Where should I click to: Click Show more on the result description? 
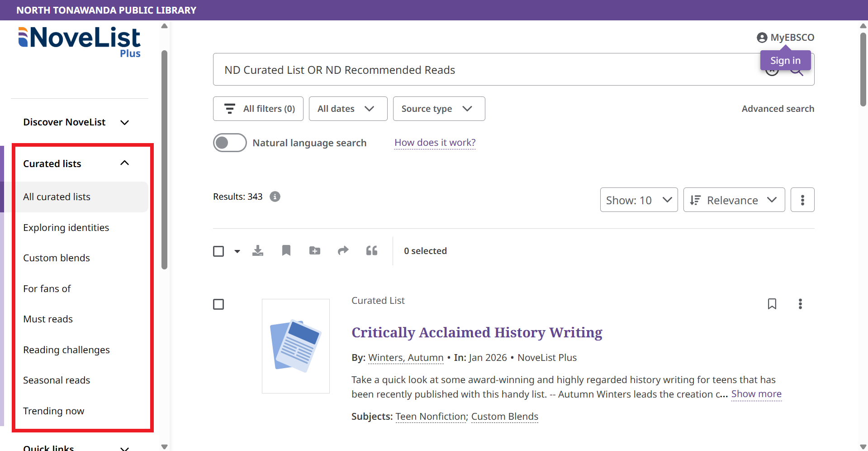pyautogui.click(x=756, y=394)
